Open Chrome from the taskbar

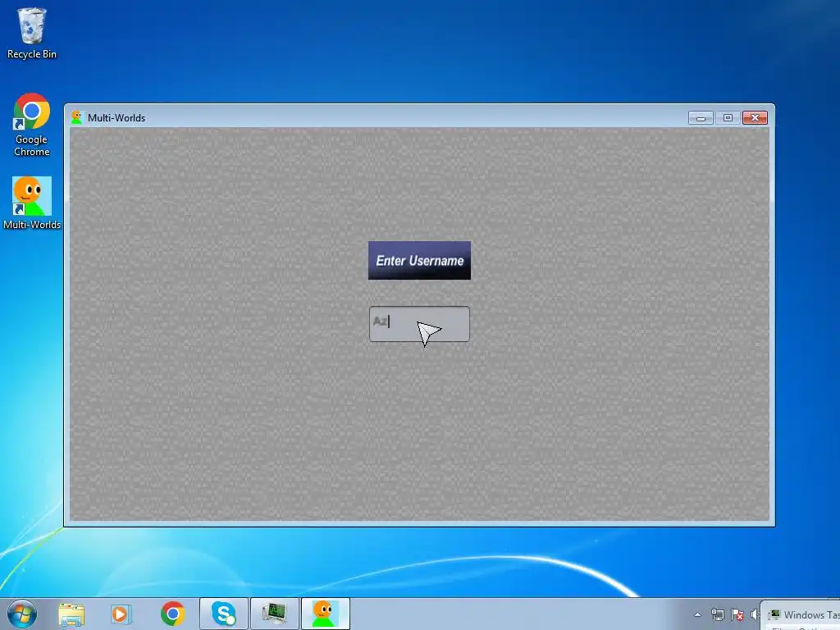[x=172, y=614]
